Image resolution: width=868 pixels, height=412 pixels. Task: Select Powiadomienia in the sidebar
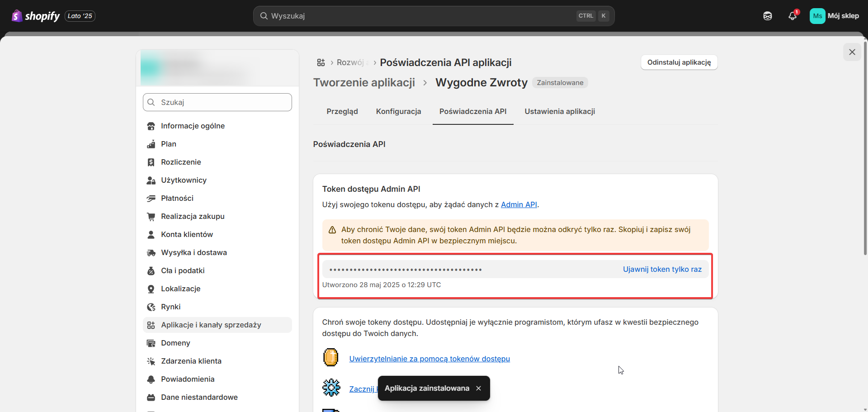pyautogui.click(x=188, y=379)
